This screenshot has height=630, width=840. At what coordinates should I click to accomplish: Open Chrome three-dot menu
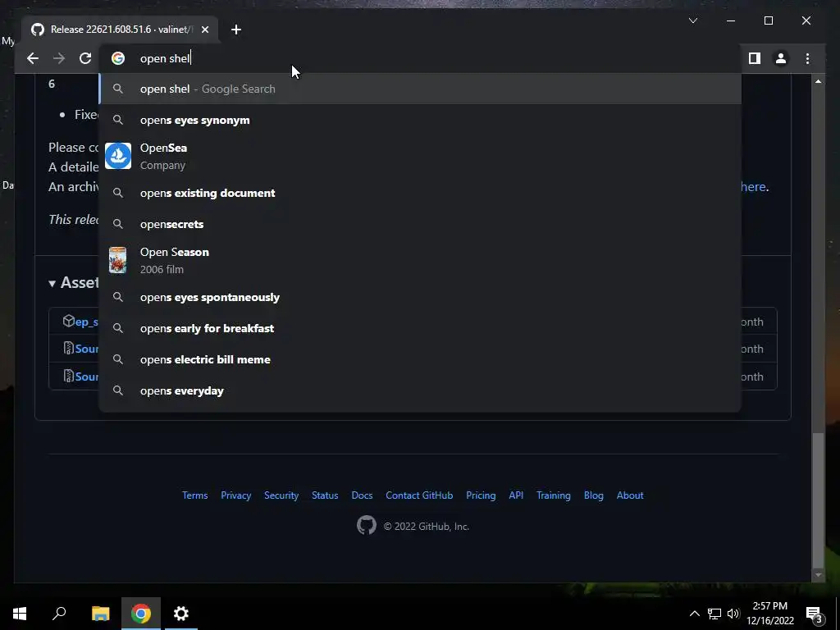807,58
